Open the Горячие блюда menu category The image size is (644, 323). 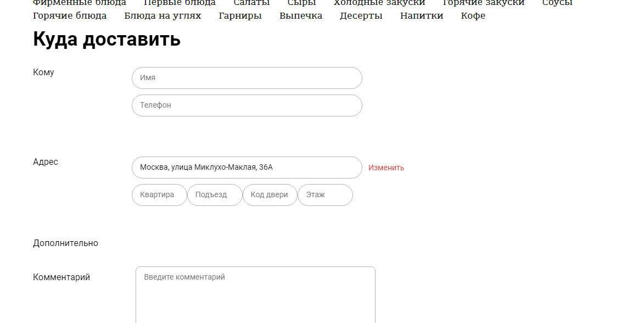click(x=70, y=16)
